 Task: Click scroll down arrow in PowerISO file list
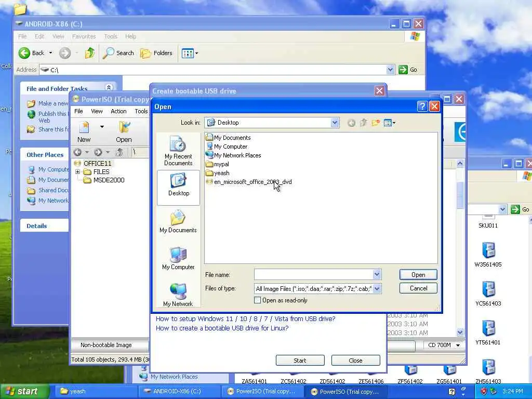460,332
